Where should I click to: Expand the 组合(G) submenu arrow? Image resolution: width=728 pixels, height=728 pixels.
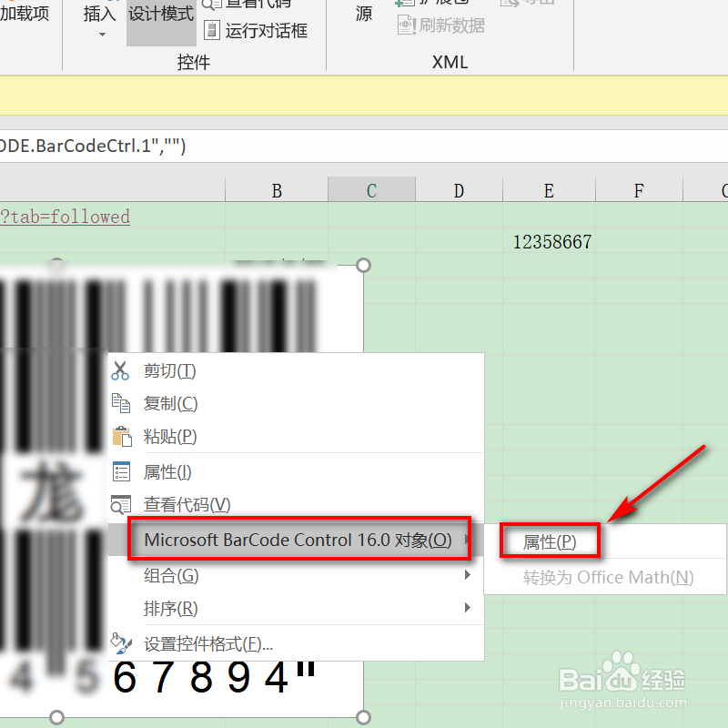pos(468,575)
